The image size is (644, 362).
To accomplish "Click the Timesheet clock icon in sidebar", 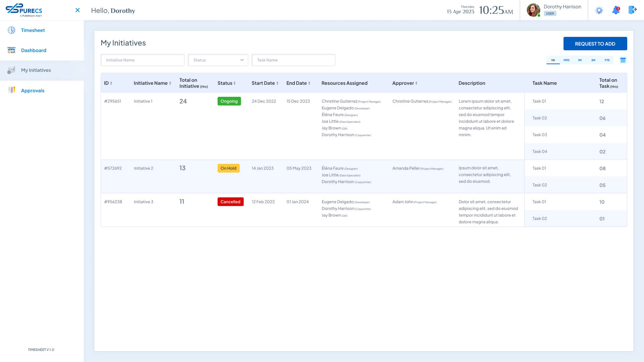I will coord(11,30).
